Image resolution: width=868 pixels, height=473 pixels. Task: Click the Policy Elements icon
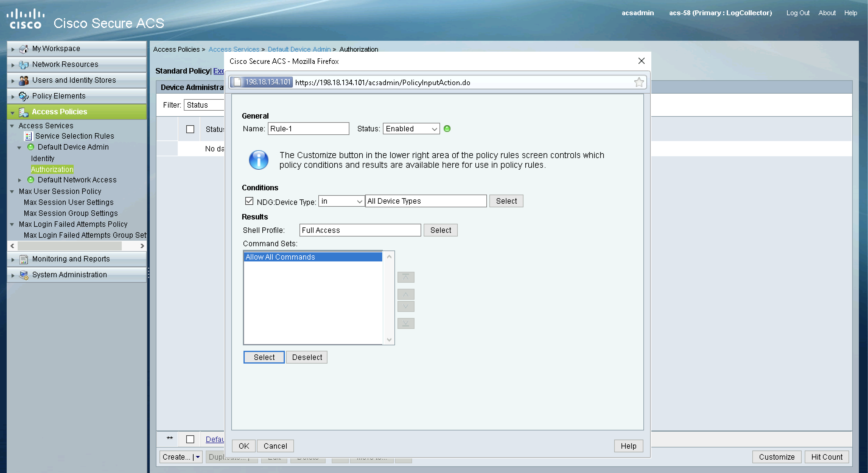coord(24,96)
